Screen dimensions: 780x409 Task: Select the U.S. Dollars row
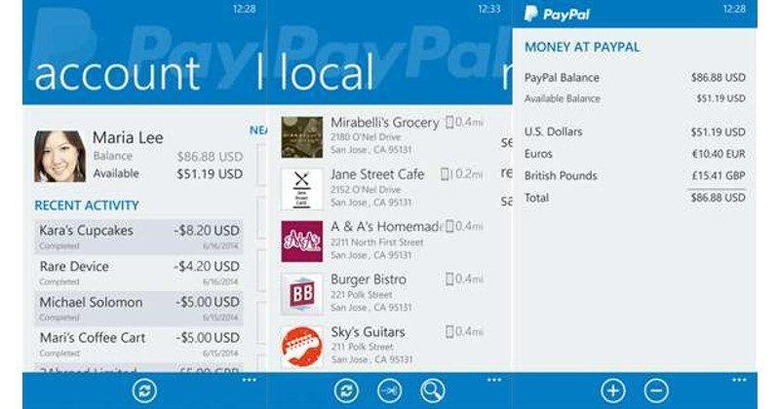click(x=635, y=132)
